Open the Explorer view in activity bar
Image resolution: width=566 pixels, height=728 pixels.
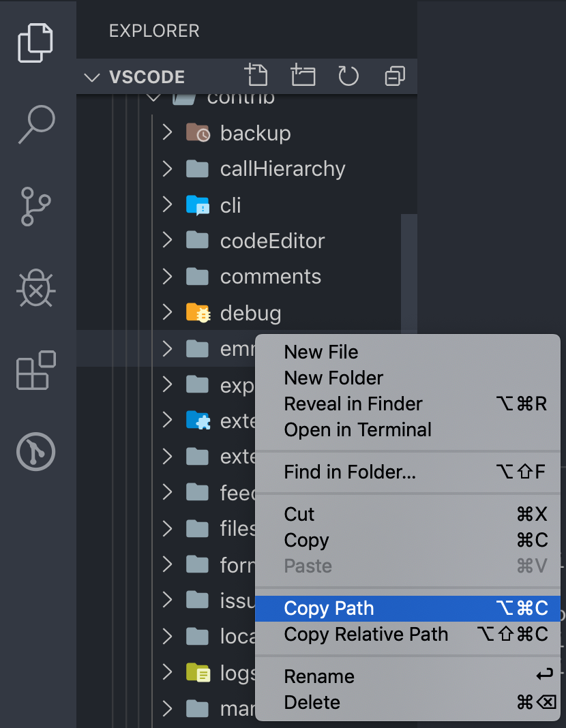(35, 42)
